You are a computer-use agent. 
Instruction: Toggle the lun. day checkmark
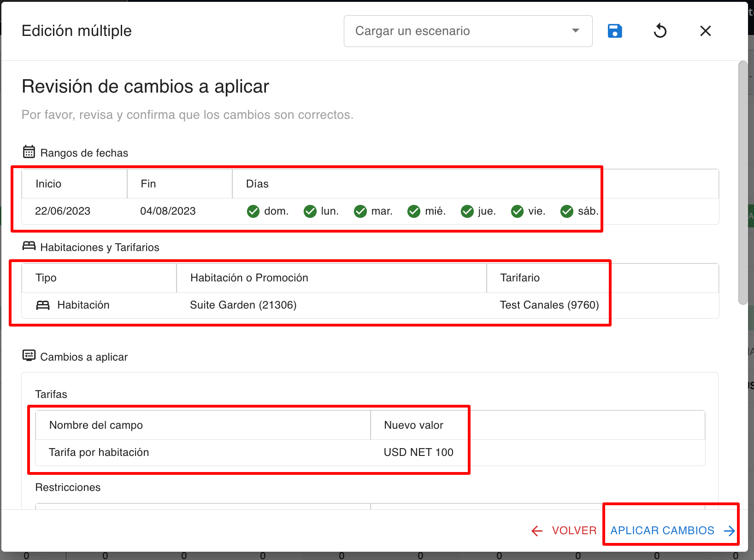click(310, 211)
